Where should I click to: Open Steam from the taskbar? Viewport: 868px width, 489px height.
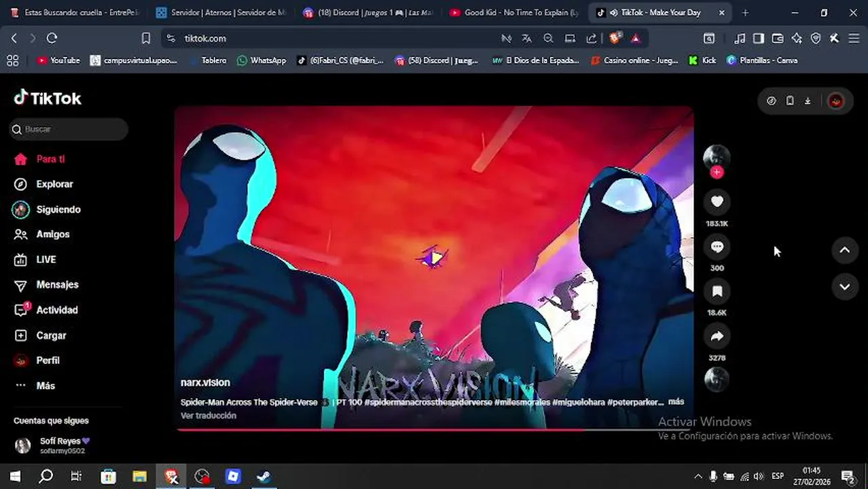pos(264,477)
